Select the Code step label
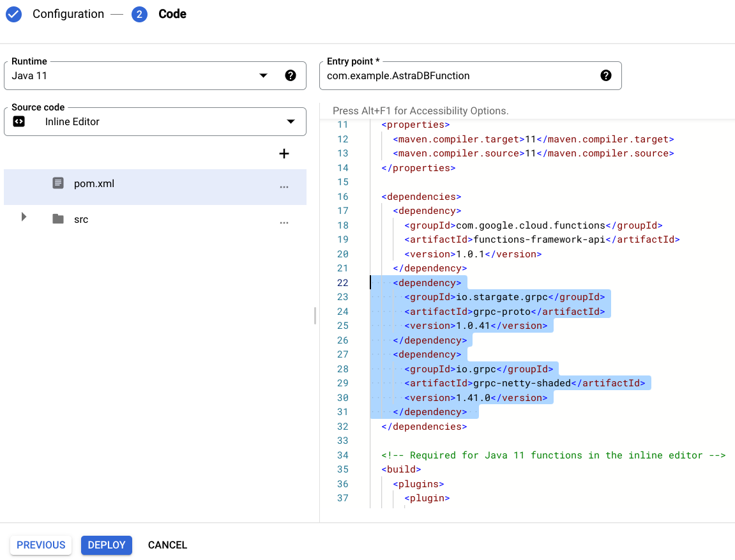The image size is (735, 560). pyautogui.click(x=172, y=14)
